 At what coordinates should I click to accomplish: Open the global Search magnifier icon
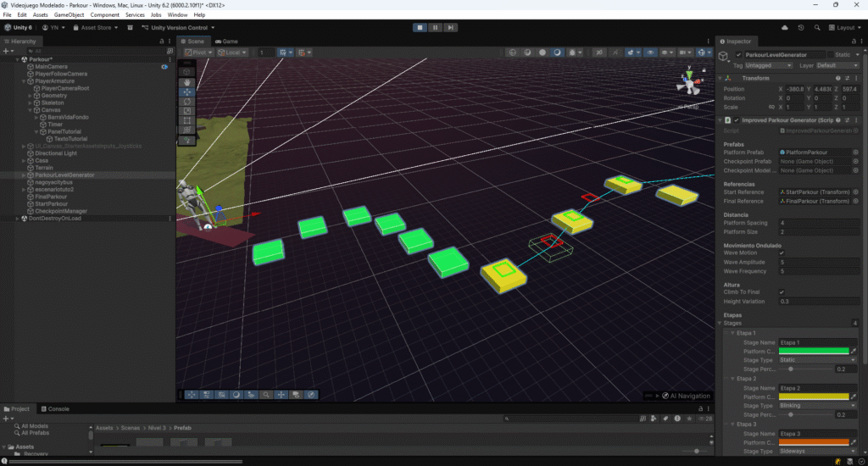coord(818,27)
